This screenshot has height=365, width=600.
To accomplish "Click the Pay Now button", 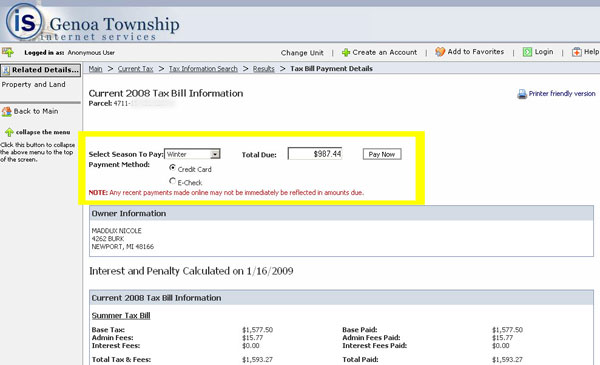I will click(382, 154).
